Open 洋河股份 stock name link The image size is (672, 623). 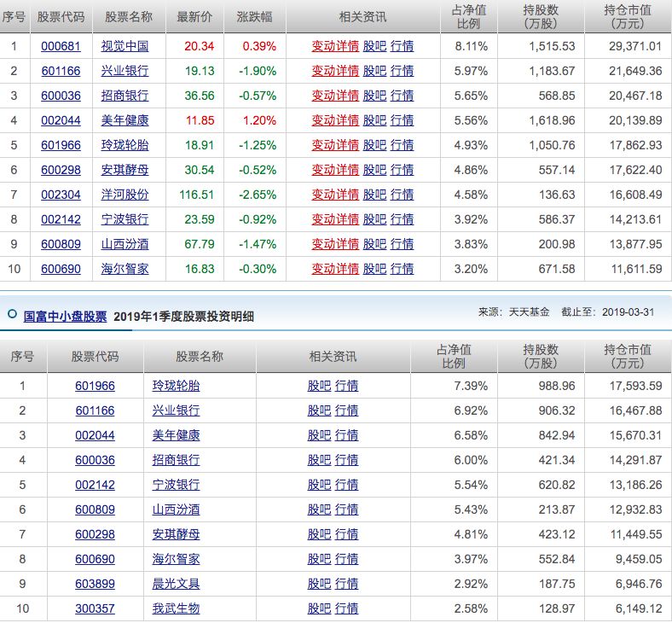[x=125, y=195]
